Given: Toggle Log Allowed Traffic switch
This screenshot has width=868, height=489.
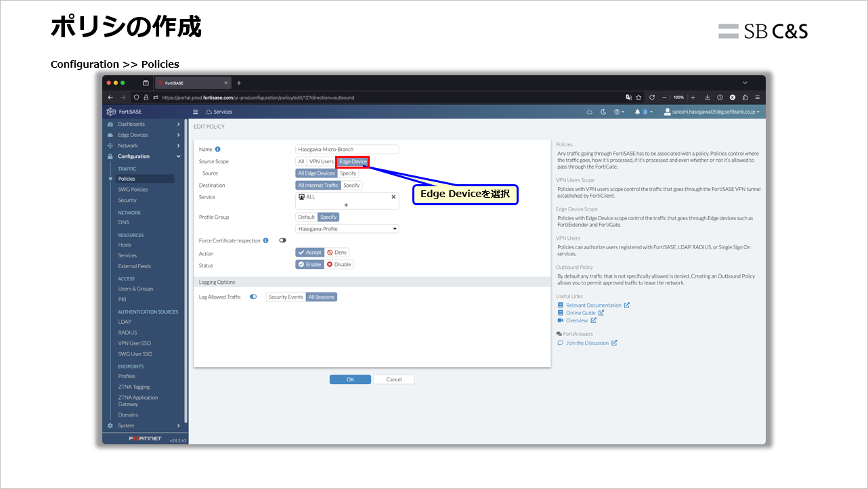Looking at the screenshot, I should coord(253,297).
